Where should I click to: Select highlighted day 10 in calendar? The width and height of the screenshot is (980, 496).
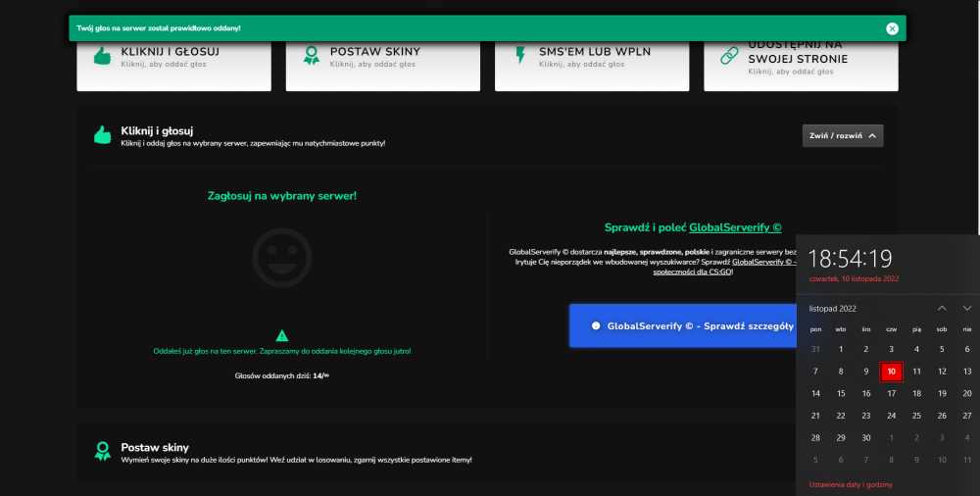coord(891,372)
